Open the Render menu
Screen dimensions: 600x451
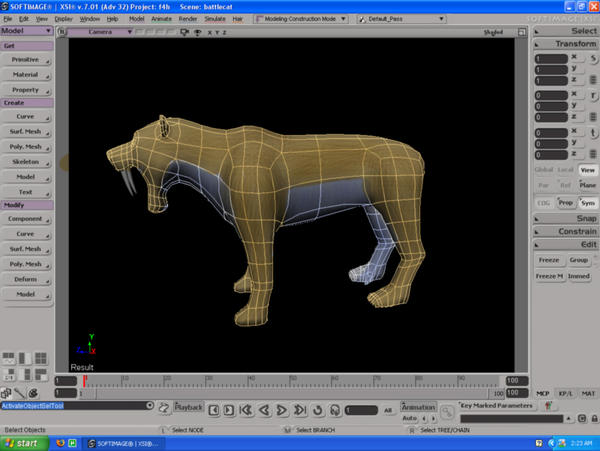(x=188, y=19)
